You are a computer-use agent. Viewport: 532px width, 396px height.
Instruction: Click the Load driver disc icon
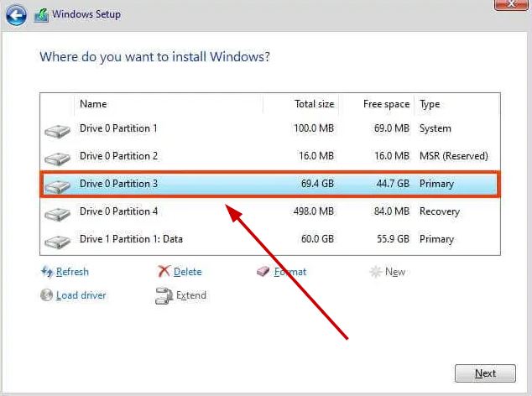coord(47,295)
